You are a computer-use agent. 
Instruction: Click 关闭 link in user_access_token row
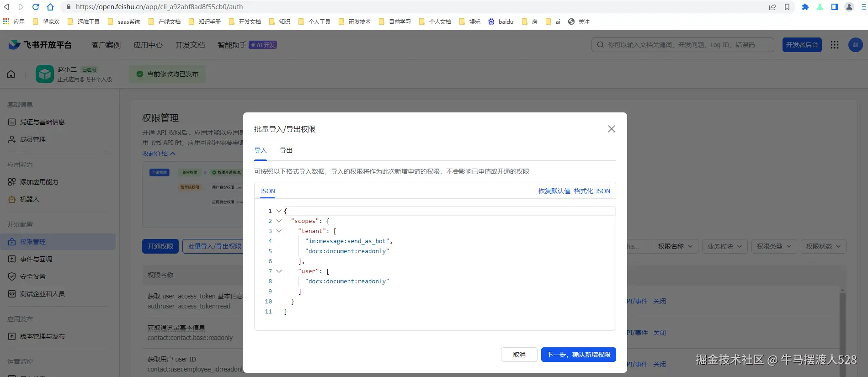click(x=660, y=301)
